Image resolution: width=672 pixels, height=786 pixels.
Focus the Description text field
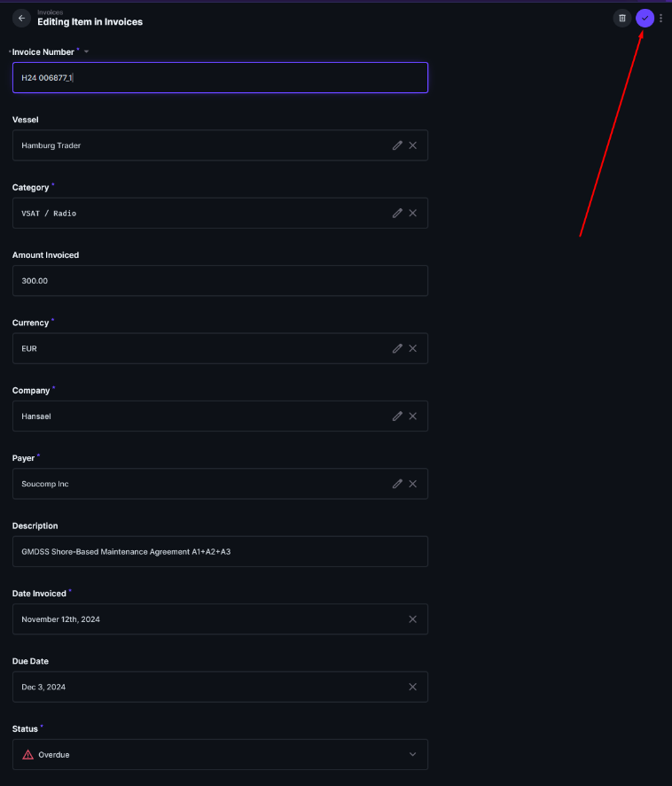tap(220, 551)
